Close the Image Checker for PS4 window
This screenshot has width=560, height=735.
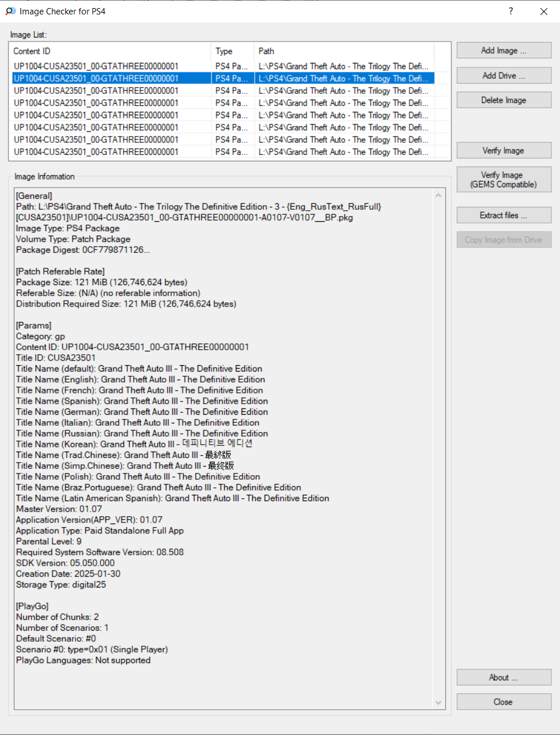point(543,11)
